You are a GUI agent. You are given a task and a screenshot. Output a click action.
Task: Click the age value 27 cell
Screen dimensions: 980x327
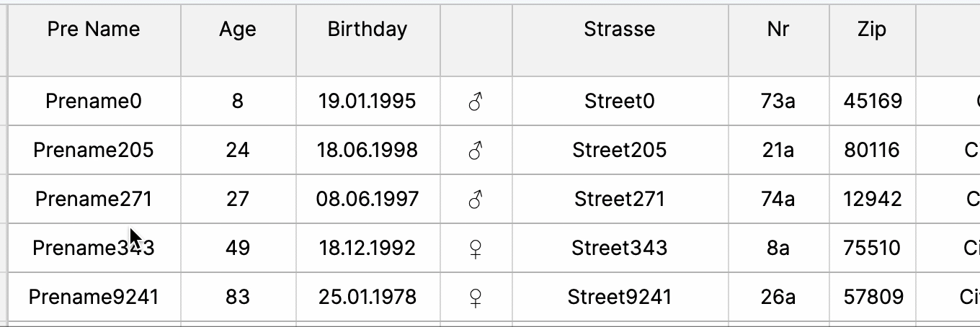(x=238, y=199)
